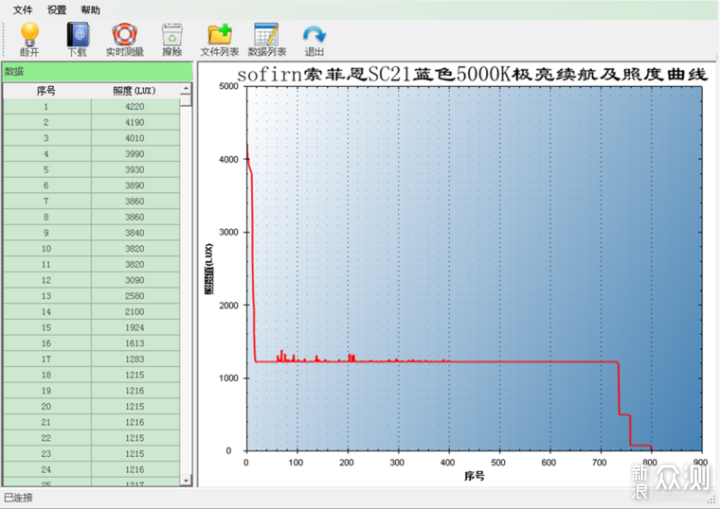This screenshot has width=720, height=509.
Task: Select row 4 value 3990
Action: click(135, 154)
